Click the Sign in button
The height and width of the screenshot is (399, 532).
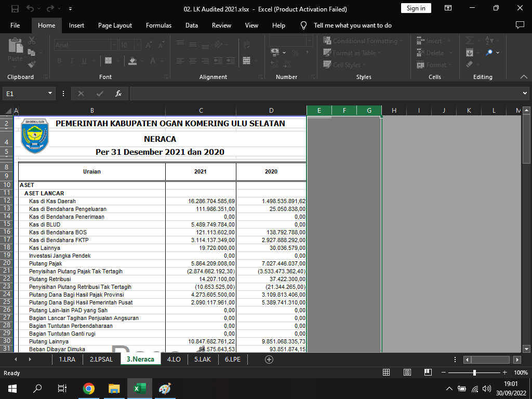tap(416, 8)
